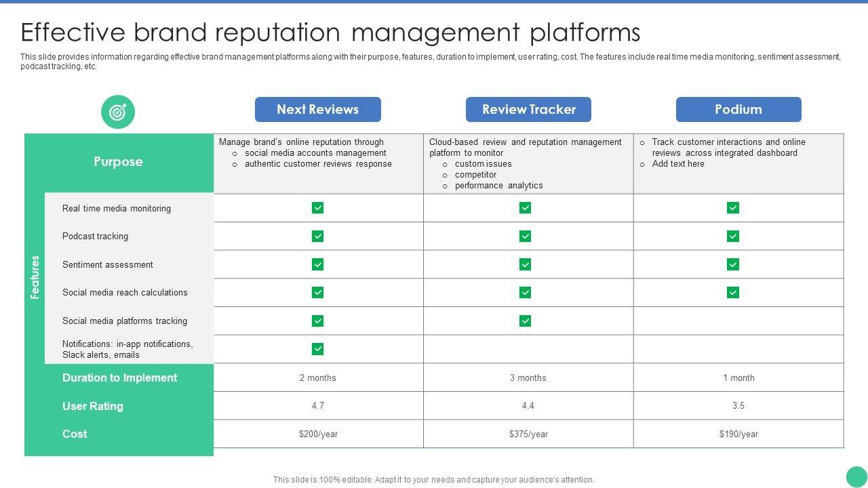The height and width of the screenshot is (488, 868).
Task: Select the '3 months' duration cell
Action: point(528,378)
